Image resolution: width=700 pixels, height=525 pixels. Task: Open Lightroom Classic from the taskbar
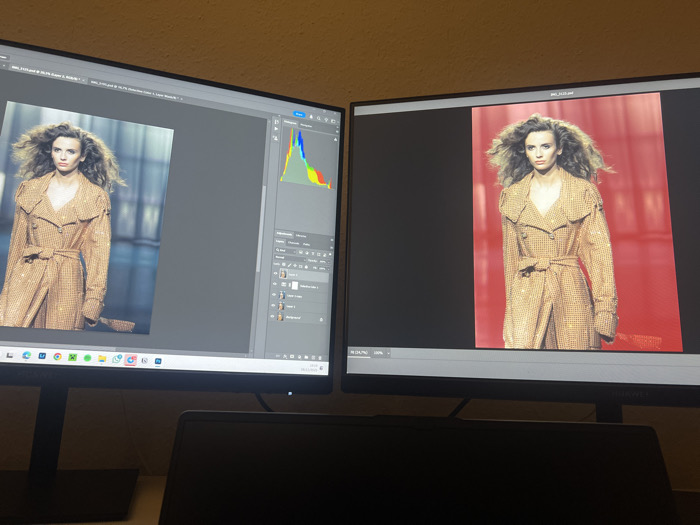[42, 356]
